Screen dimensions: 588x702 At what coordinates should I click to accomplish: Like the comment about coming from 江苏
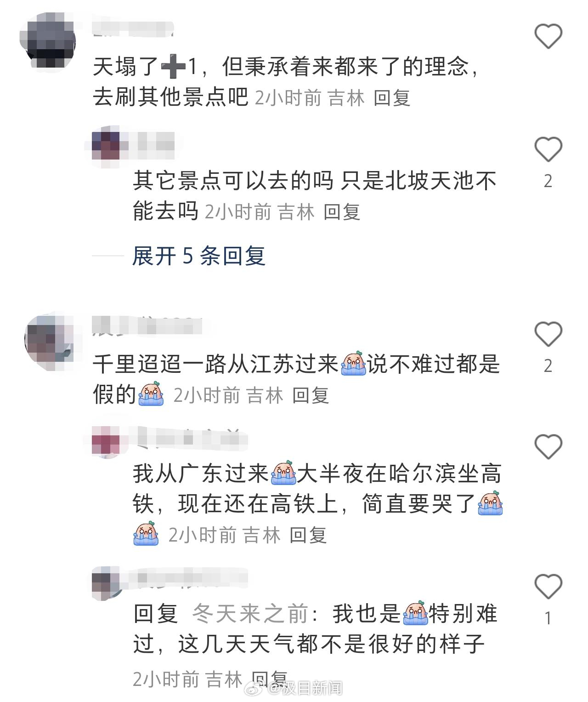coord(548,334)
